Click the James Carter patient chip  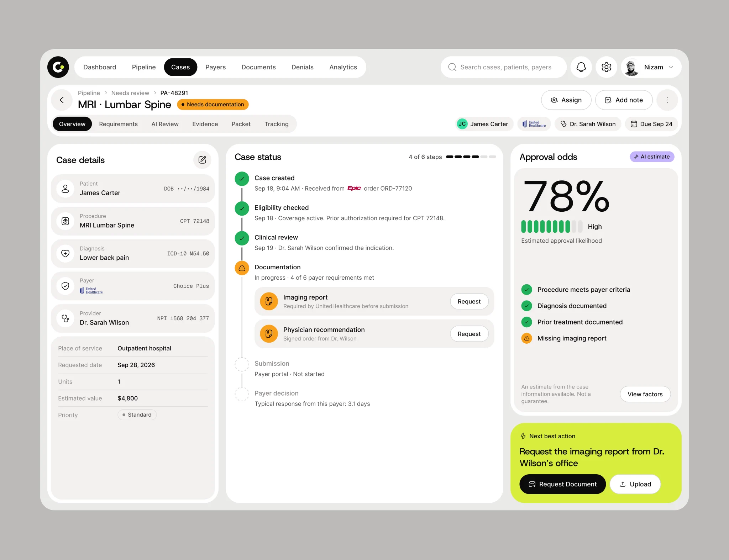tap(484, 124)
